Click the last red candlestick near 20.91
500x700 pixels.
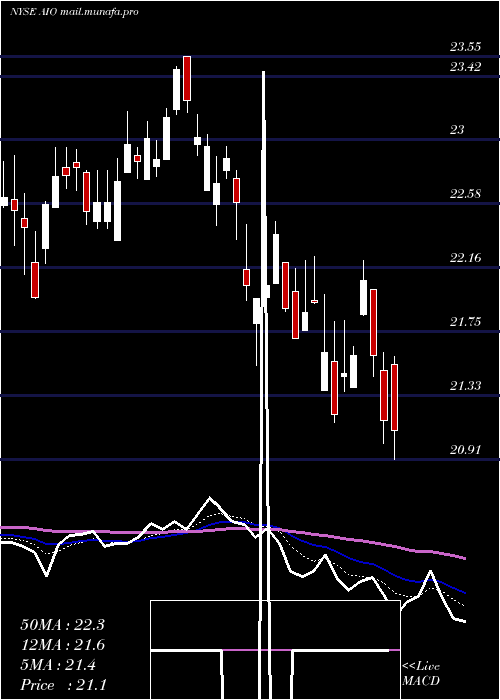pyautogui.click(x=394, y=398)
